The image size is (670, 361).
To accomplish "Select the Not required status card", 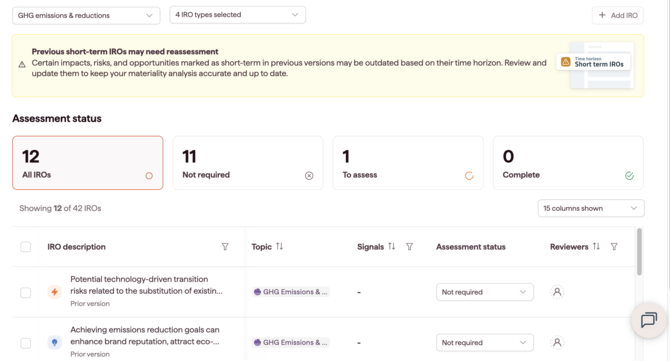I will (x=248, y=163).
